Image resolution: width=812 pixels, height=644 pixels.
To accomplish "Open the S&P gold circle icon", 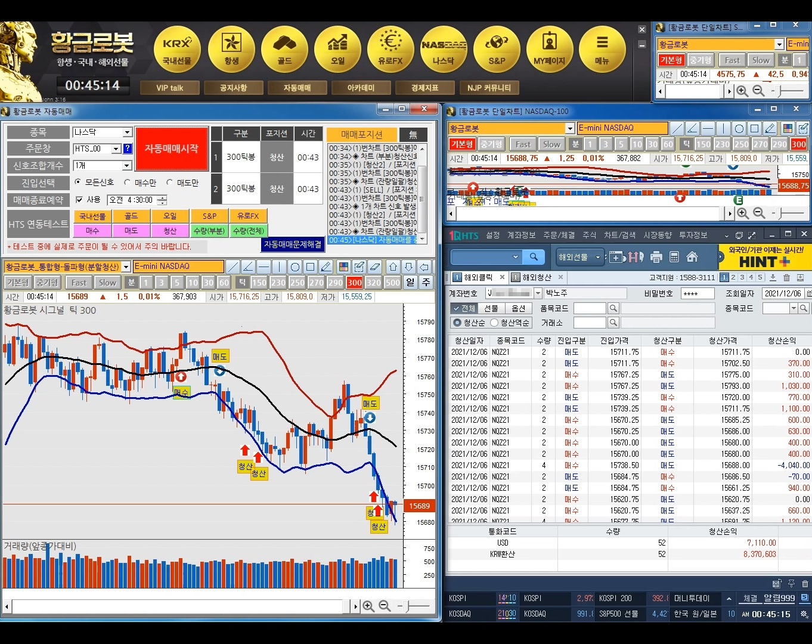I will 497,49.
